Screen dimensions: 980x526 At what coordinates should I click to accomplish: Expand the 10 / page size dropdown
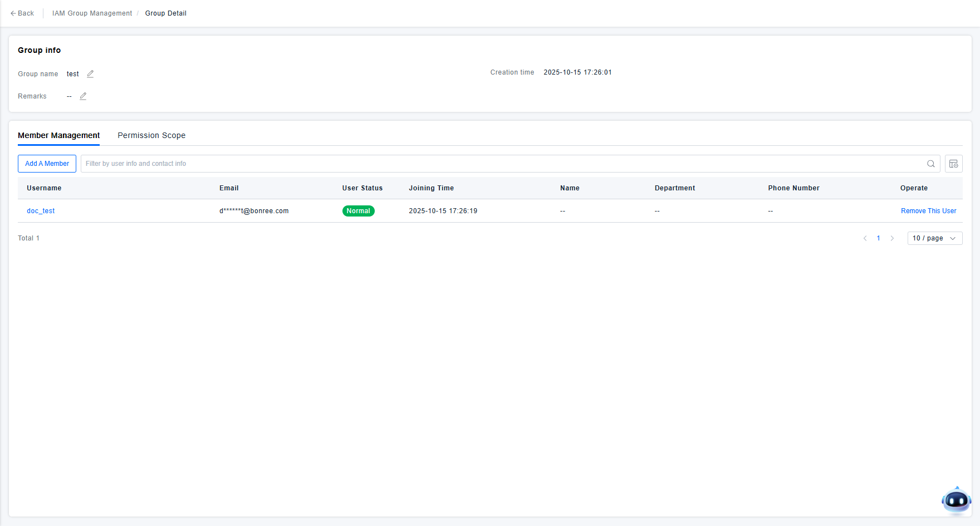coord(934,238)
